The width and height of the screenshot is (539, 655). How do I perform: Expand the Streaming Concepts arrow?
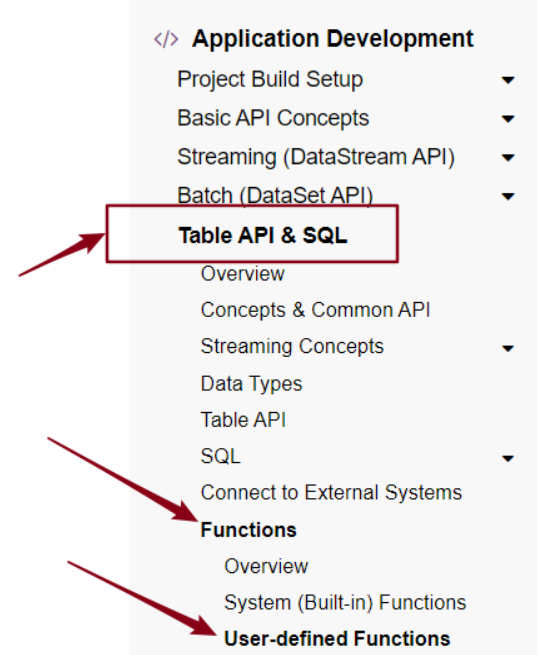508,348
